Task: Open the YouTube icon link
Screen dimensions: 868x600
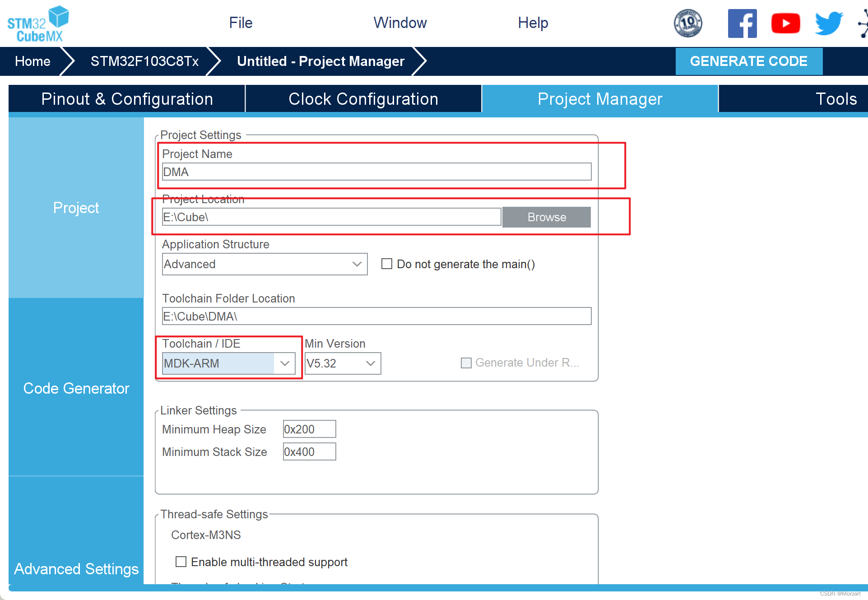Action: pos(785,23)
